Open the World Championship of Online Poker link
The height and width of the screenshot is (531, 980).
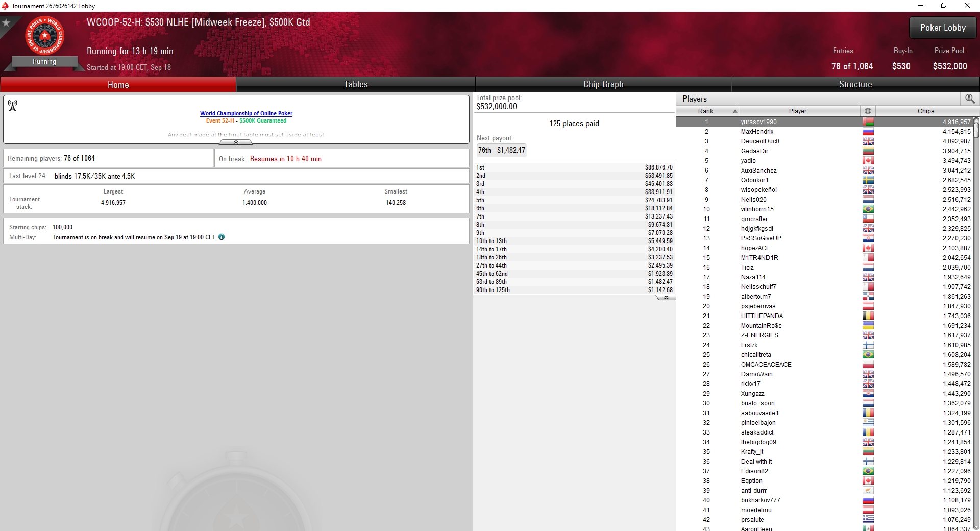(x=246, y=113)
